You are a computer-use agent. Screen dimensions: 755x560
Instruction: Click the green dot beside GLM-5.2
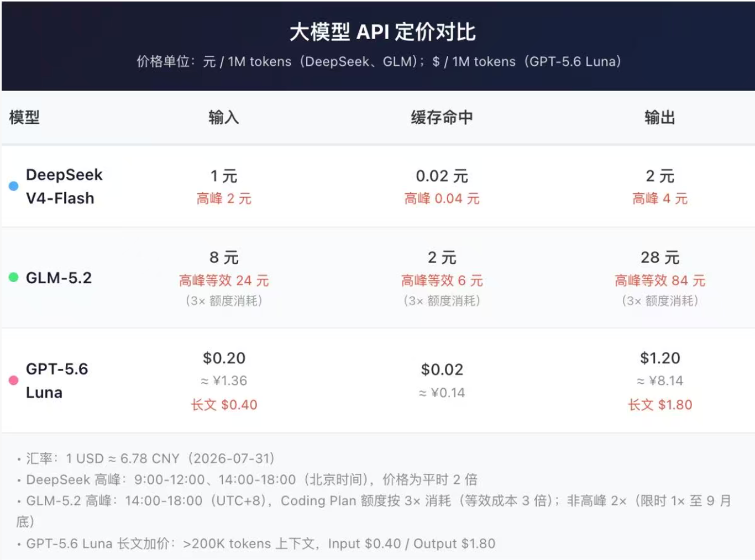pyautogui.click(x=14, y=277)
